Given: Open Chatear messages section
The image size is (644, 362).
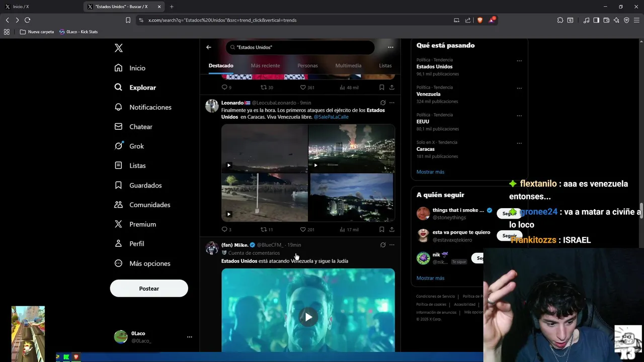Looking at the screenshot, I should (133, 127).
